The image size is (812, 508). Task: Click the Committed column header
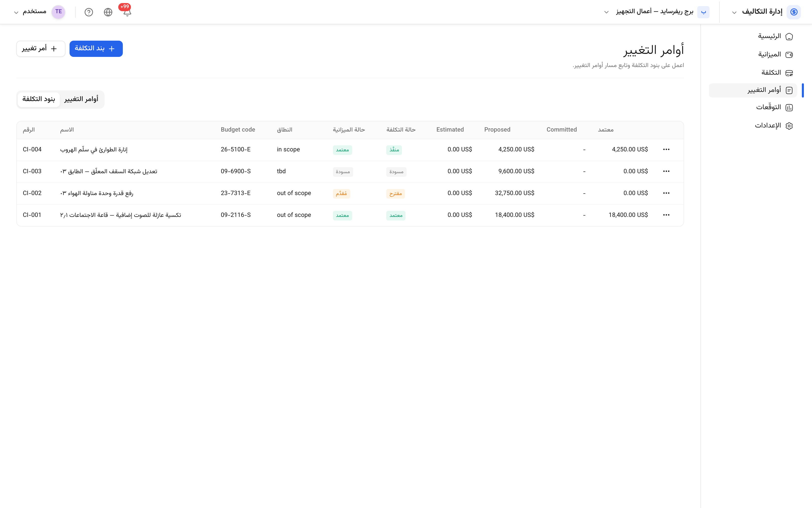pos(562,130)
